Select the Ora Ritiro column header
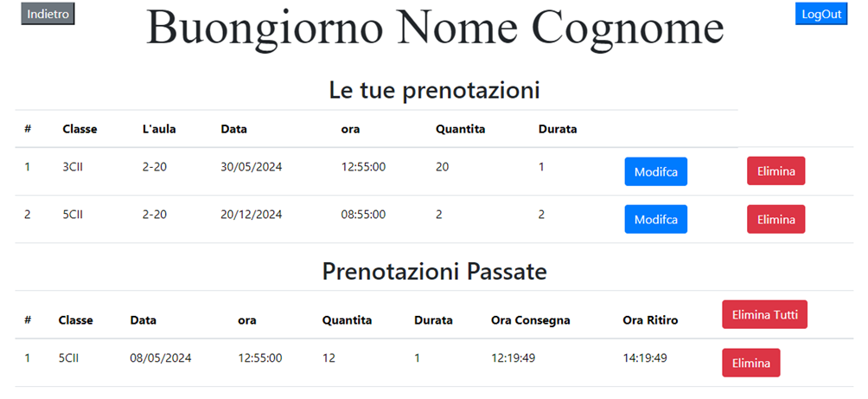The height and width of the screenshot is (399, 868). pyautogui.click(x=650, y=320)
